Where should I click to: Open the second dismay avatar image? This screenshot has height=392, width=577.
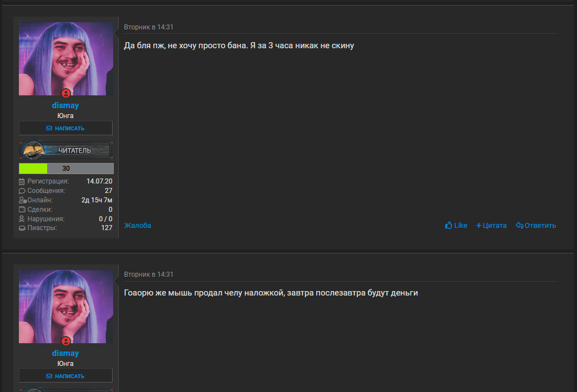point(66,307)
